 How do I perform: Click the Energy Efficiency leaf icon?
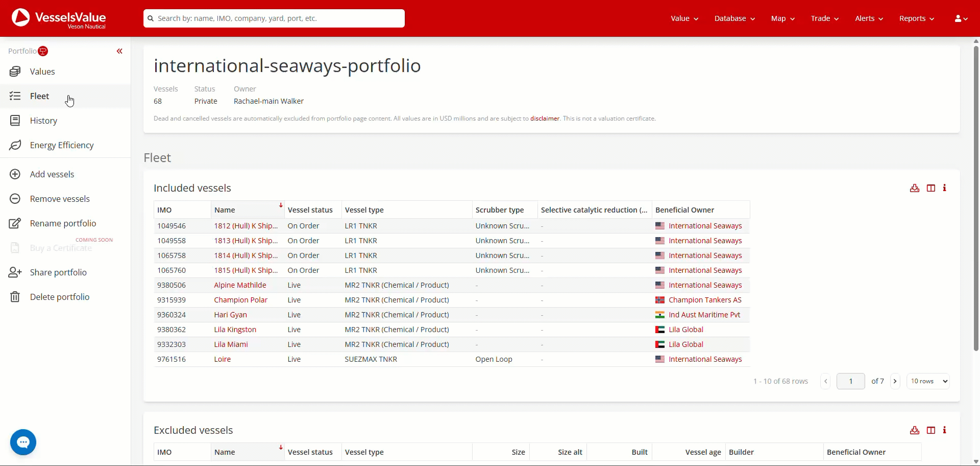click(15, 145)
